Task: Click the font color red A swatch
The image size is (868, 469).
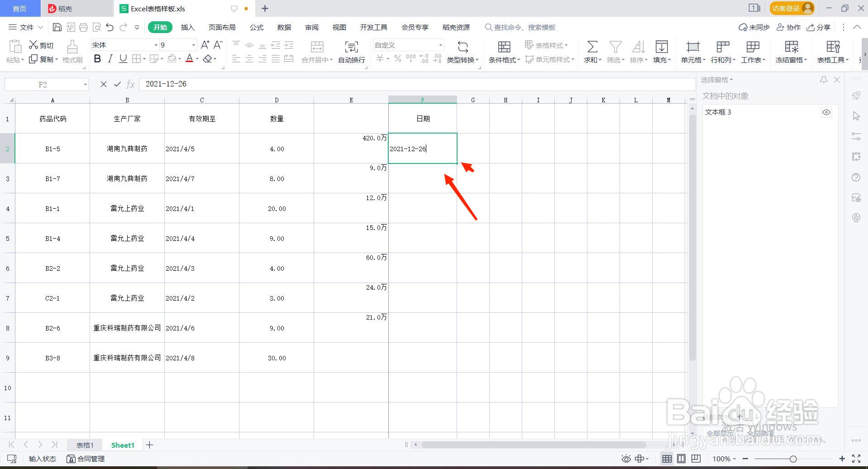Action: (x=190, y=59)
